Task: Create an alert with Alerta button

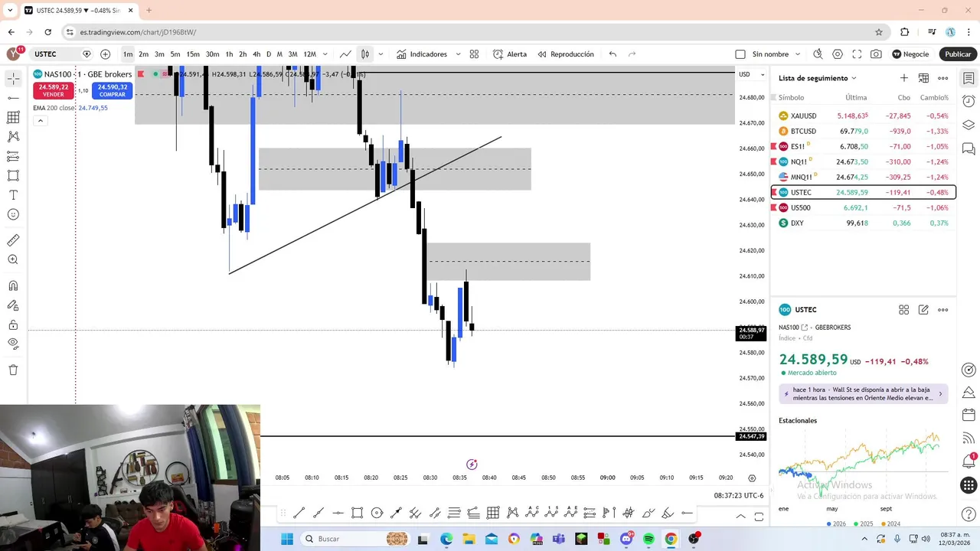Action: coord(510,54)
